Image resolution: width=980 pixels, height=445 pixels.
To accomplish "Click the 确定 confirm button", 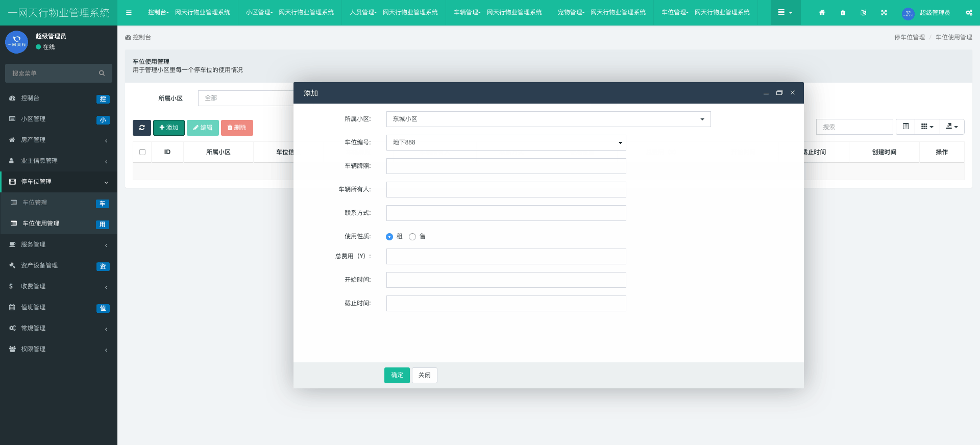I will (x=397, y=375).
